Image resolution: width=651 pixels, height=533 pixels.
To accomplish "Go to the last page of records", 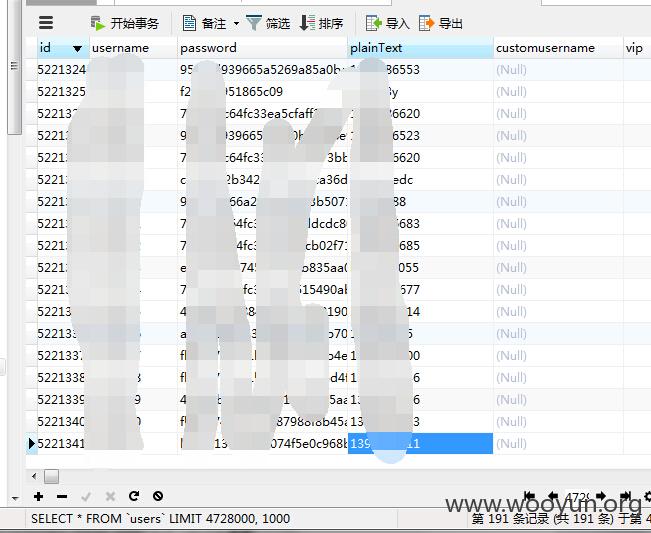I will coord(625,496).
